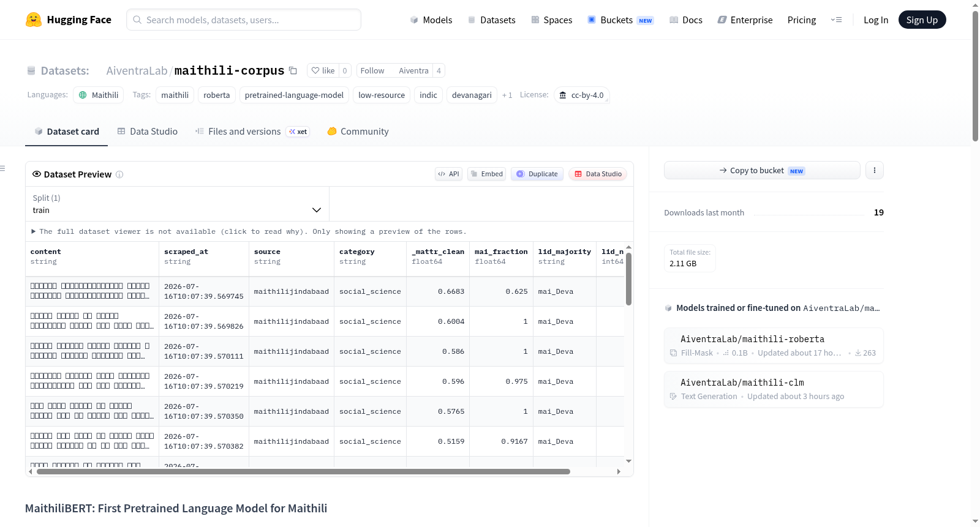Expand the +1 additional tags
Image resolution: width=980 pixels, height=527 pixels.
tap(507, 95)
